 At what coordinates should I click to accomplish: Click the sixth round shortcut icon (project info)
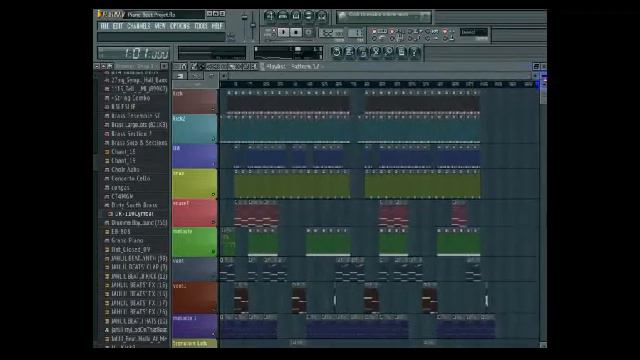pyautogui.click(x=402, y=52)
